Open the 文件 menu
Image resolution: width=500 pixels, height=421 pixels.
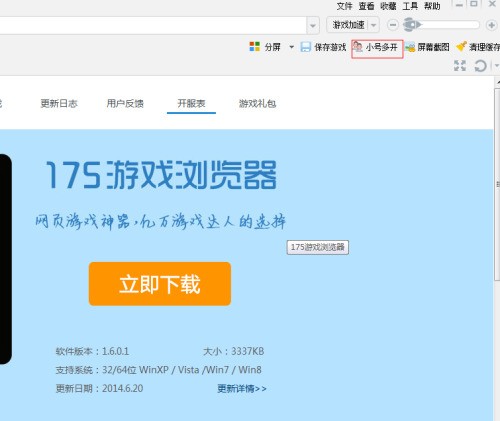(x=344, y=6)
